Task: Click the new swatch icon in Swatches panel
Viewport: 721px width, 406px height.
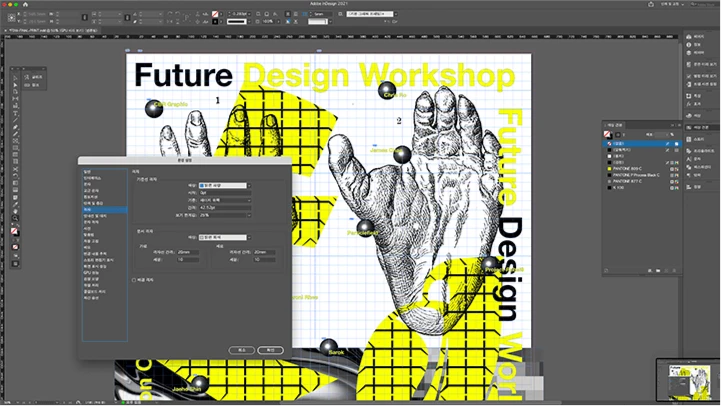Action: (666, 270)
